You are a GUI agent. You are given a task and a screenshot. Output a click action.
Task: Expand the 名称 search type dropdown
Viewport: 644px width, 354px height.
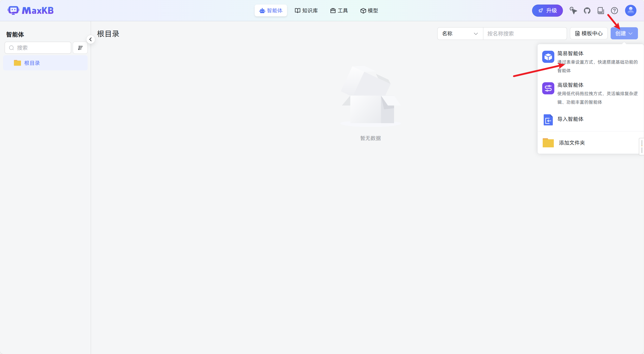pos(460,34)
